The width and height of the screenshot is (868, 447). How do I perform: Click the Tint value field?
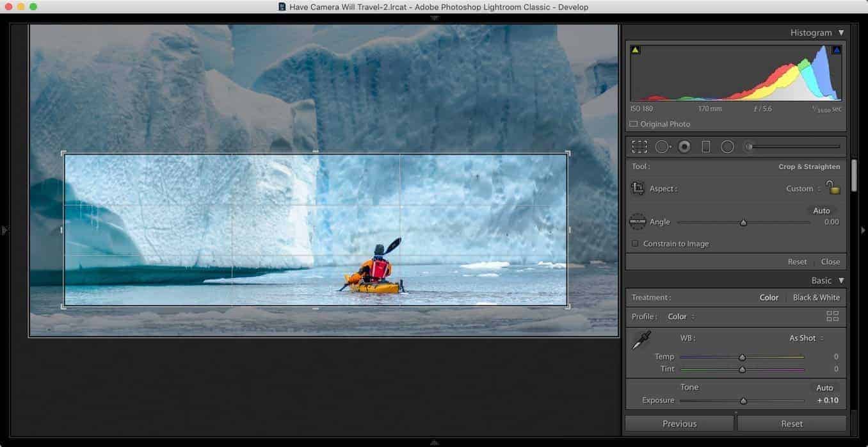(836, 369)
